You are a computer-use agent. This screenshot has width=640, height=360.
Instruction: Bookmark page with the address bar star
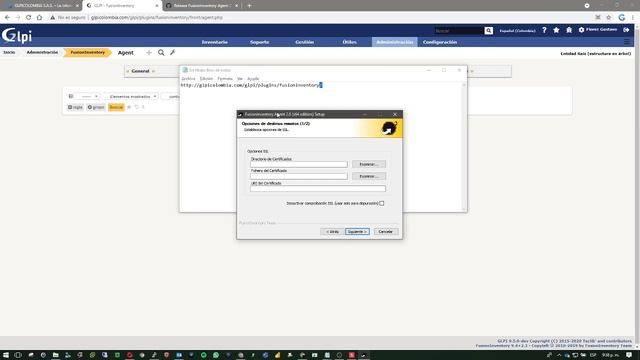[x=609, y=18]
